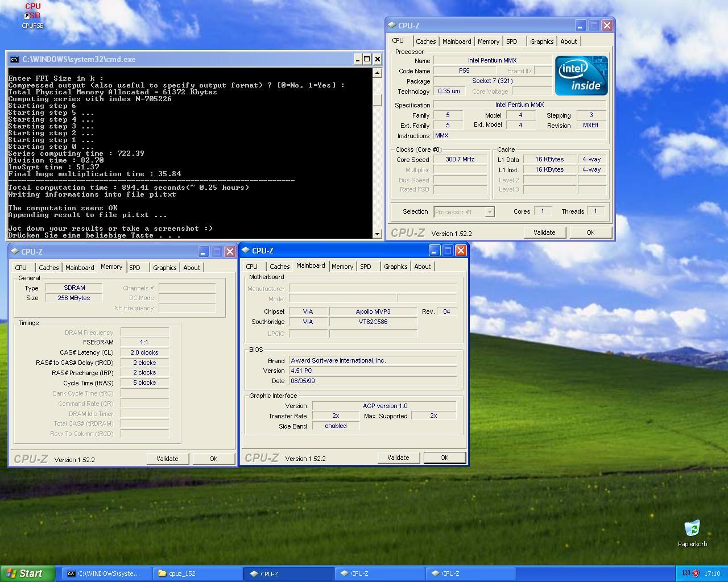Viewport: 728px width, 582px height.
Task: Click the CPU-Z Mainboard window title icon
Action: [x=246, y=250]
